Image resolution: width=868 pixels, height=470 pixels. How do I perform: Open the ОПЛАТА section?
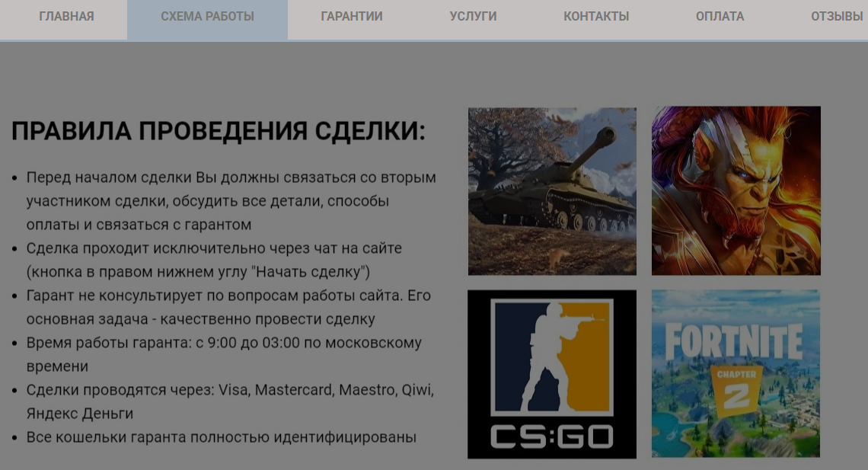tap(720, 16)
